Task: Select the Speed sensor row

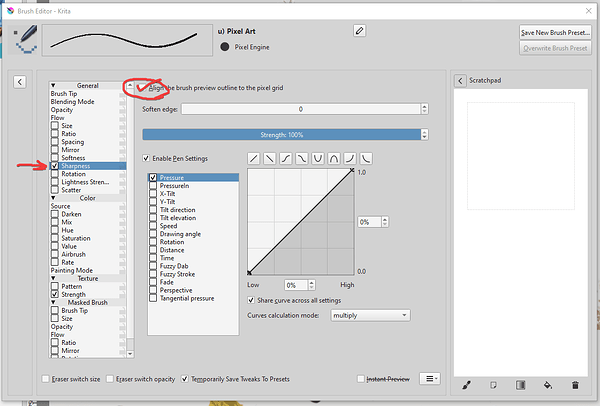Action: (193, 226)
